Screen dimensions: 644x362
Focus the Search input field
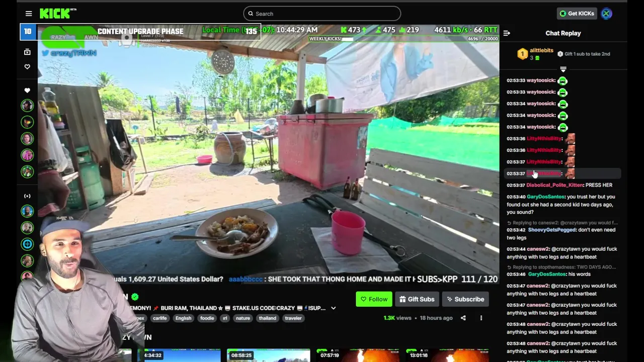[x=322, y=14]
